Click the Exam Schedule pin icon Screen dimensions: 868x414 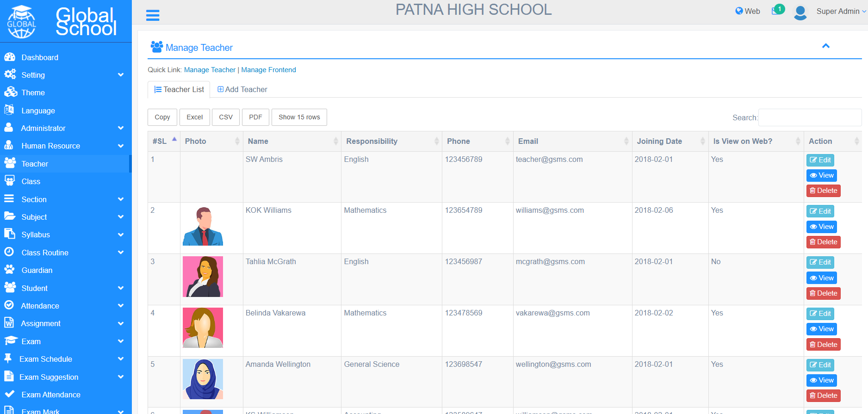(8, 358)
